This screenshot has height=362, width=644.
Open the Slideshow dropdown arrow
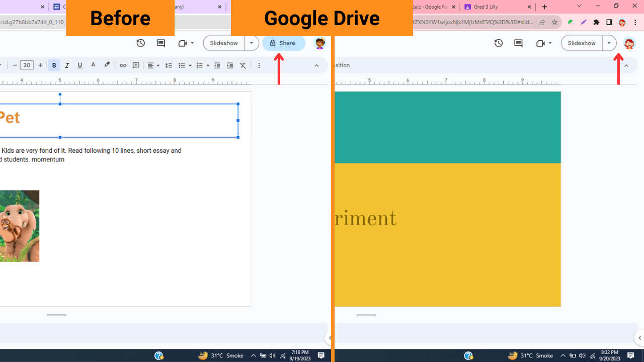pyautogui.click(x=251, y=43)
